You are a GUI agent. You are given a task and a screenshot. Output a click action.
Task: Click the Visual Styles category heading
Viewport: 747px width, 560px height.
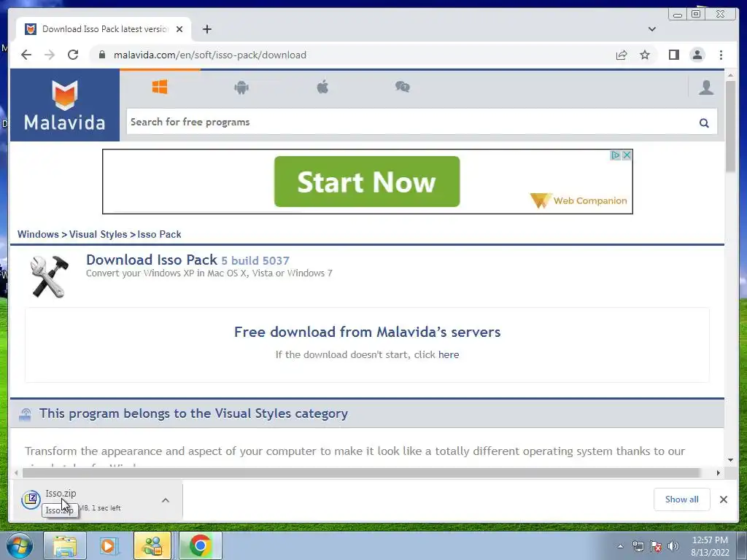tap(193, 413)
